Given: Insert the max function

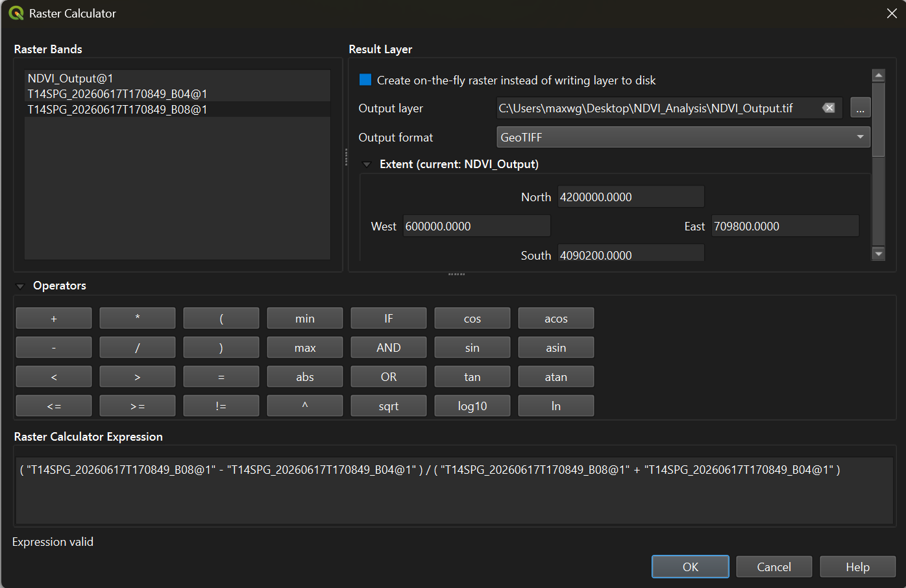Looking at the screenshot, I should coord(305,347).
